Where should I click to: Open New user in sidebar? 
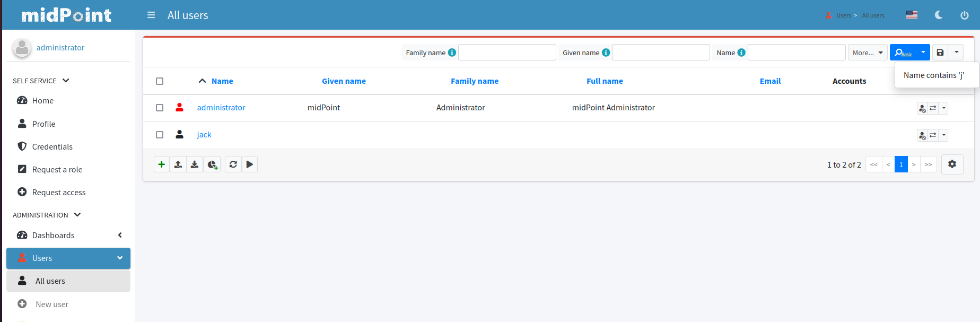pos(68,304)
